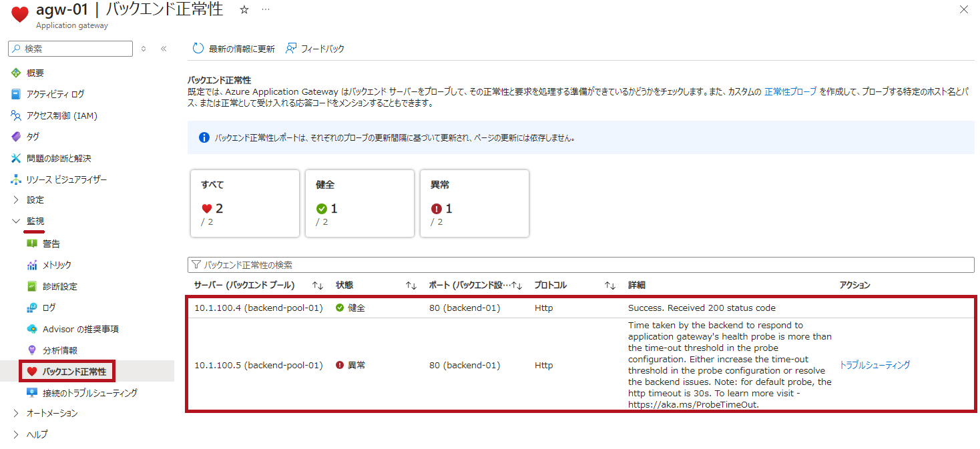Sort by ポート (バックエンド設定) column arrows

(517, 285)
